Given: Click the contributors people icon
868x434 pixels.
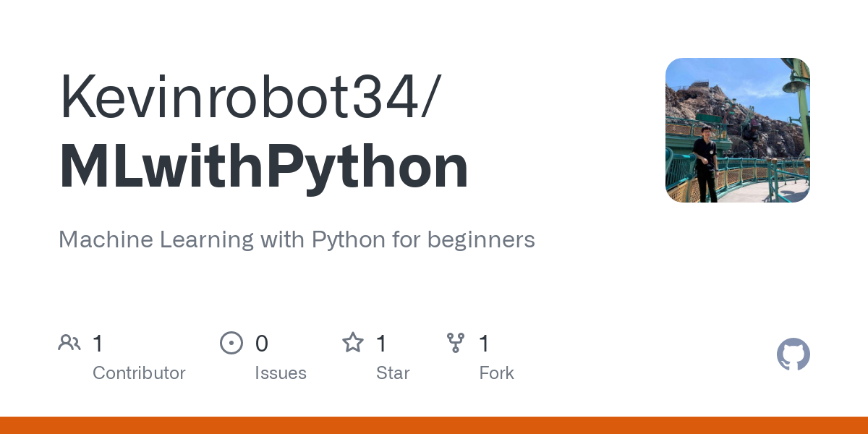Looking at the screenshot, I should [69, 343].
